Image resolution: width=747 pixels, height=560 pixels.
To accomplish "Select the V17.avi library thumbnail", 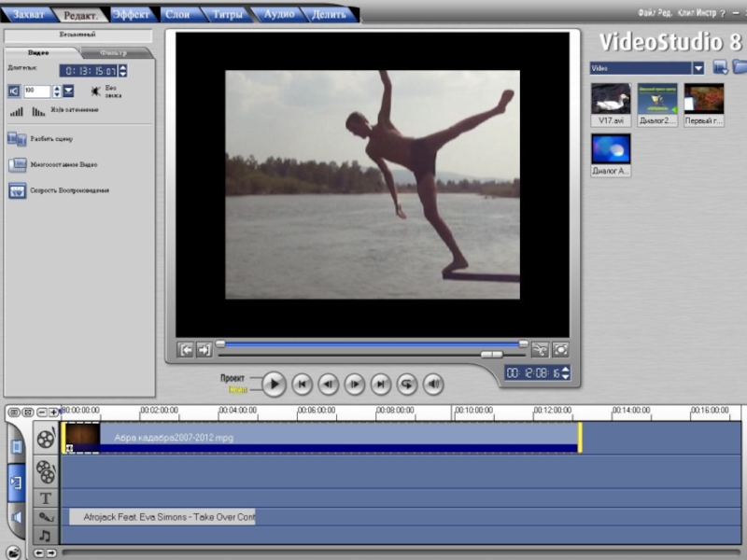I will pos(611,99).
